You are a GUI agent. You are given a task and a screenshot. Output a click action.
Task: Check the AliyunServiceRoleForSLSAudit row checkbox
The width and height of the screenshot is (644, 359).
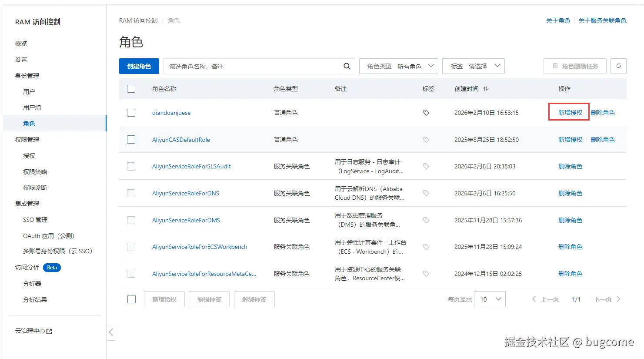tap(131, 166)
